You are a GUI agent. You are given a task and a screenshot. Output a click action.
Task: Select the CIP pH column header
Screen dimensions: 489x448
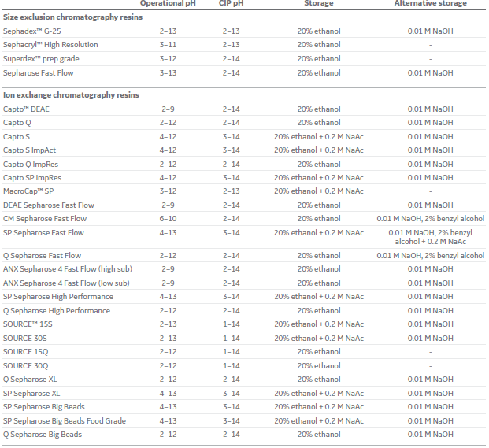[x=231, y=3]
